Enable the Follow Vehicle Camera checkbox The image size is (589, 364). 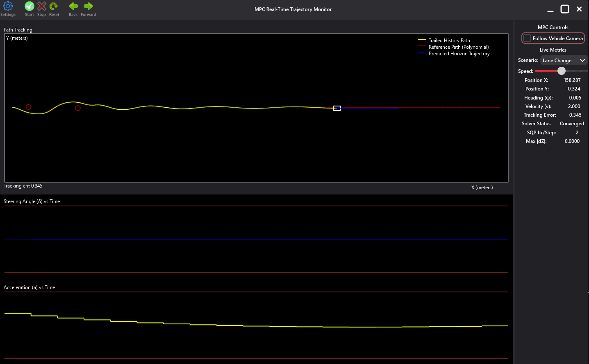(x=527, y=38)
